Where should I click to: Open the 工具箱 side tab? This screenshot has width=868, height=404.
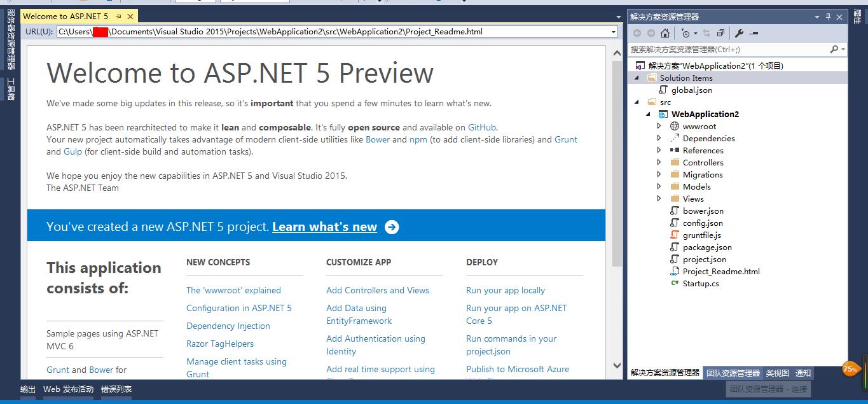pos(10,89)
